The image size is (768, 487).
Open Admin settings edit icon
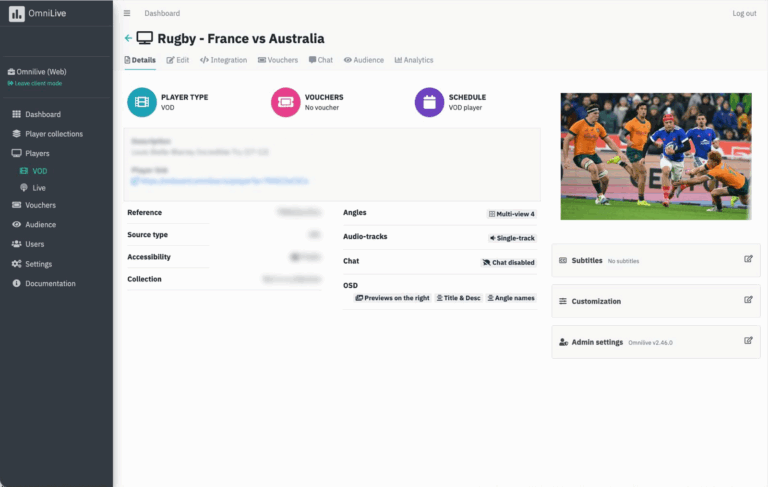tap(748, 341)
